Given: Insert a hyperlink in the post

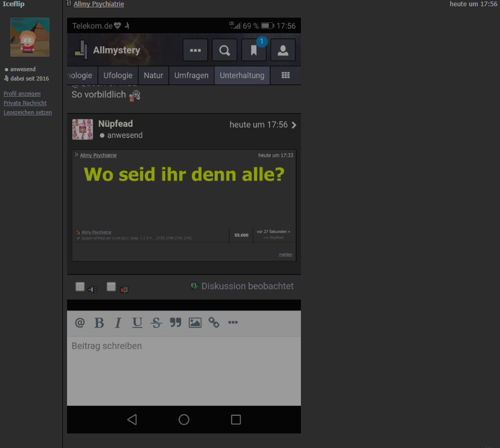Looking at the screenshot, I should coord(214,322).
